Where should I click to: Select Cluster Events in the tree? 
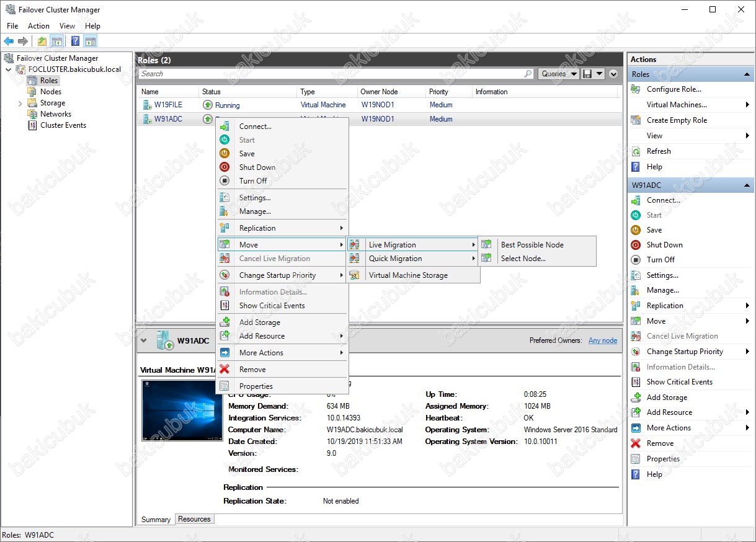(63, 125)
